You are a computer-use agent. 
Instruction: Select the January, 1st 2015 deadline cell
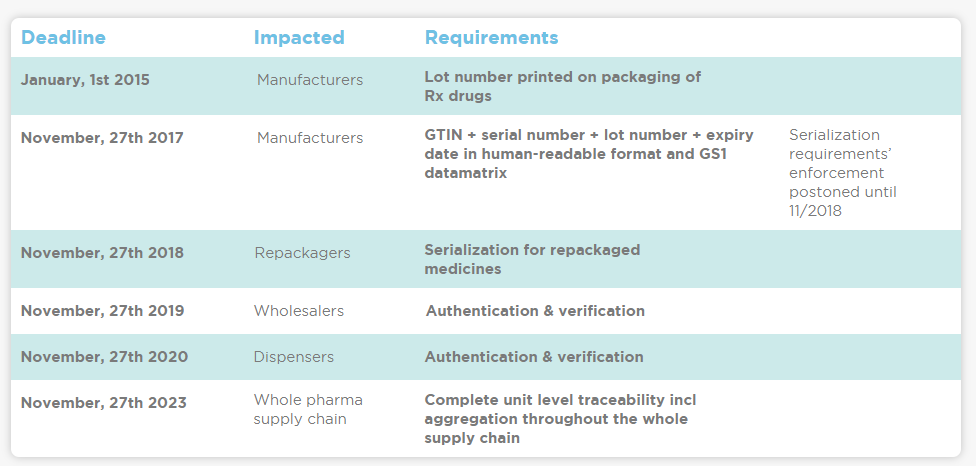pos(85,80)
